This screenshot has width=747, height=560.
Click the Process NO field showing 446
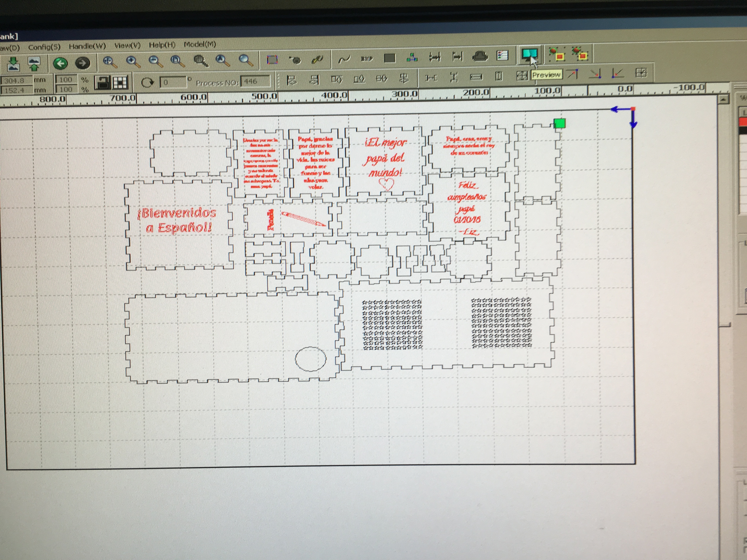[x=255, y=81]
